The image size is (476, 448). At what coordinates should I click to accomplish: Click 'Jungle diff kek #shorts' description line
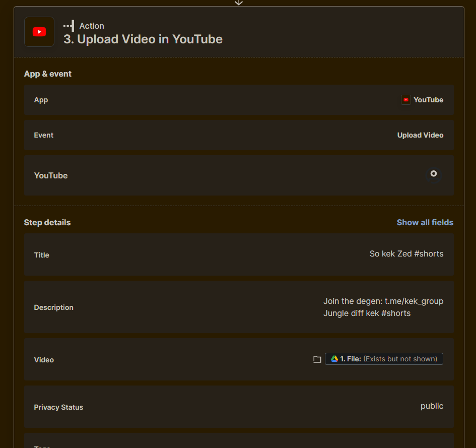[x=367, y=313]
